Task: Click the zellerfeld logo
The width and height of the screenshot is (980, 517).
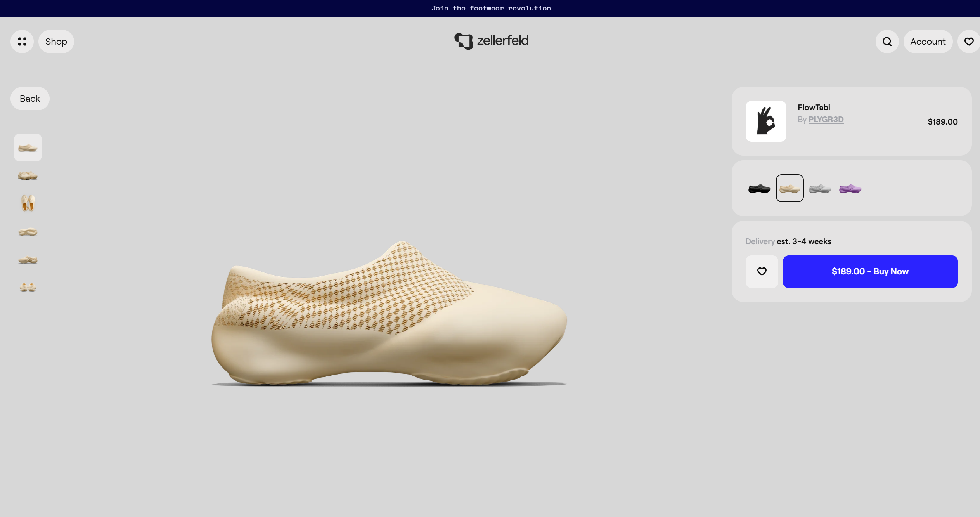Action: point(491,40)
